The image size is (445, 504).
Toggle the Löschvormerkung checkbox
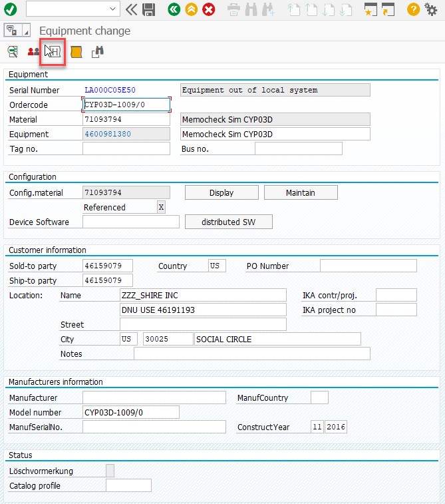coord(110,471)
